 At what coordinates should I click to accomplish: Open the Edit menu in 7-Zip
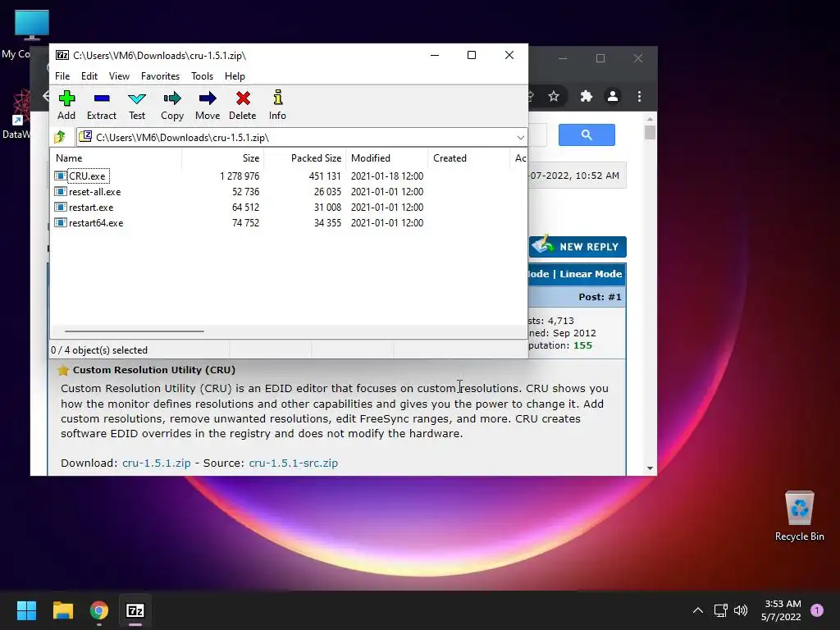coord(89,76)
